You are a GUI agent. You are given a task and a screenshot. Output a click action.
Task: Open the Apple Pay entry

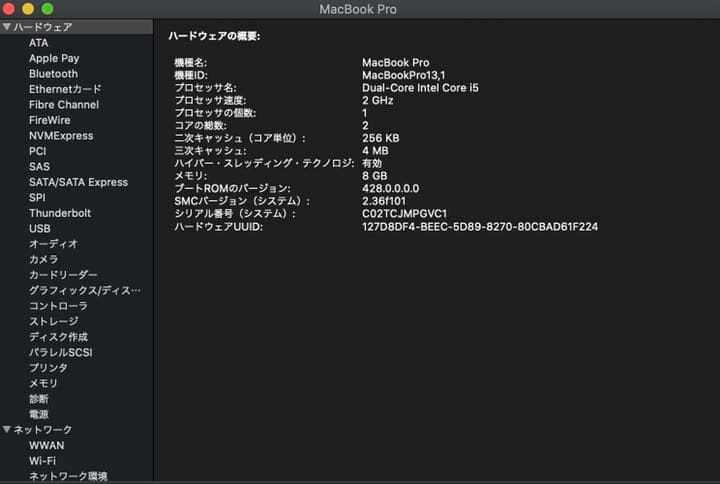point(54,58)
